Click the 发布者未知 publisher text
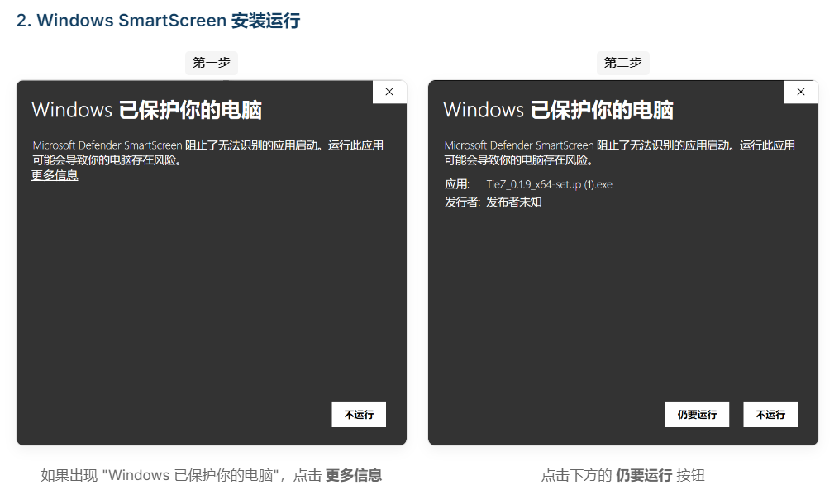The height and width of the screenshot is (504, 839). (x=513, y=202)
